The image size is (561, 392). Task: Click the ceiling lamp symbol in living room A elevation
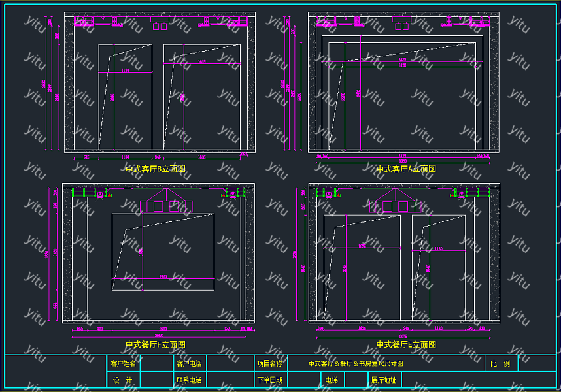[x=401, y=24]
